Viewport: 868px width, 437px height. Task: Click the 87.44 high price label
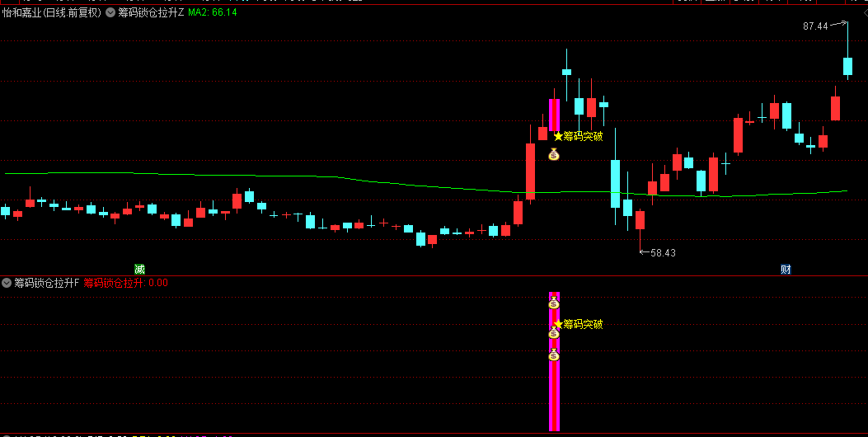pos(815,26)
